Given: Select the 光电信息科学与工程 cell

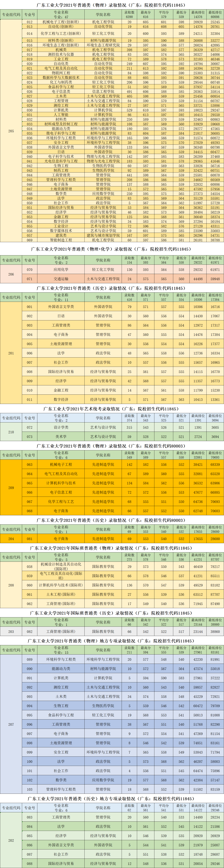Looking at the screenshot, I should (61, 161).
